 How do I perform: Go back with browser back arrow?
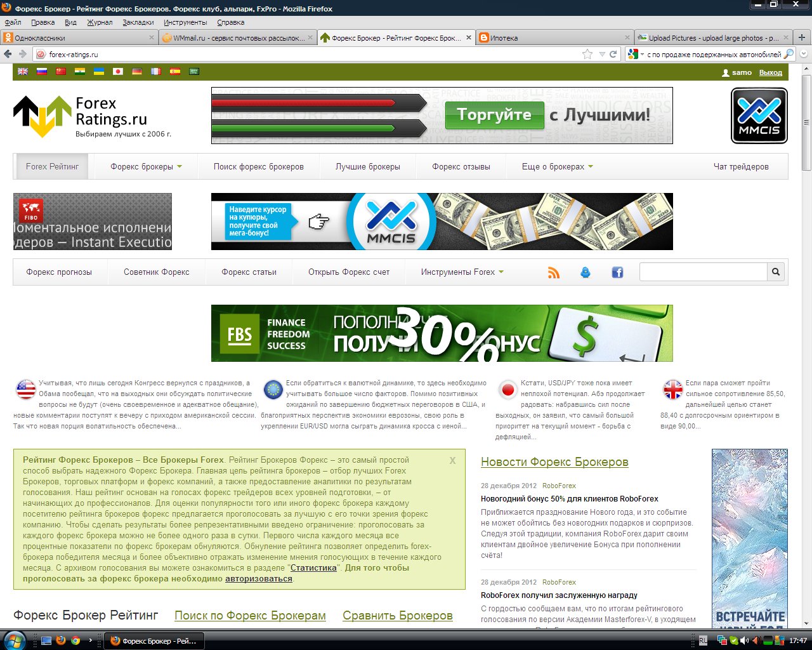[x=8, y=54]
